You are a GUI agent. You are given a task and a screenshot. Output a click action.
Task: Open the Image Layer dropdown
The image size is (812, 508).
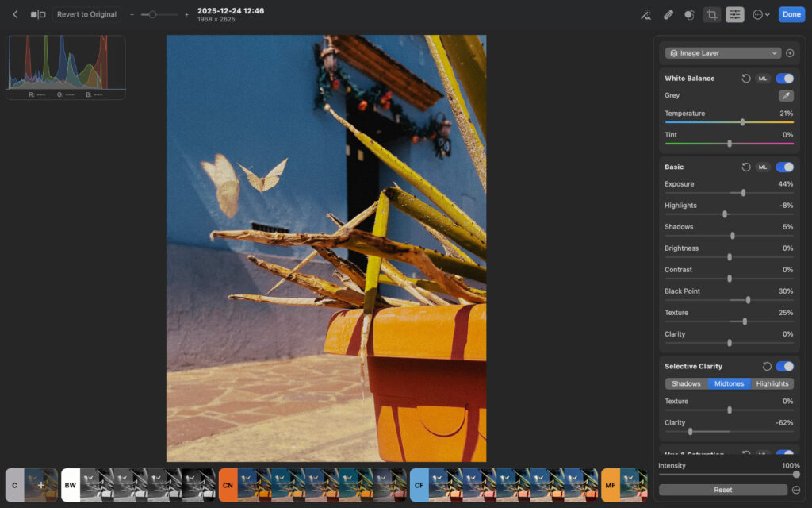pos(722,52)
